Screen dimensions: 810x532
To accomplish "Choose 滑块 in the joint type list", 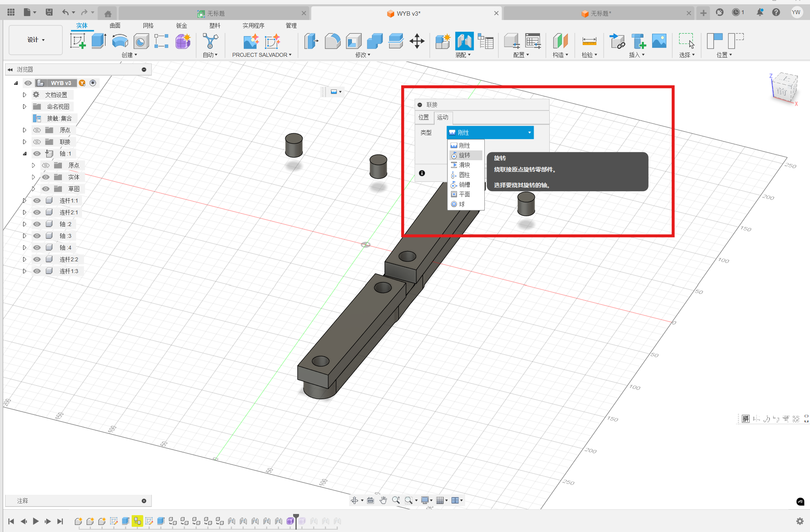I will coord(466,165).
